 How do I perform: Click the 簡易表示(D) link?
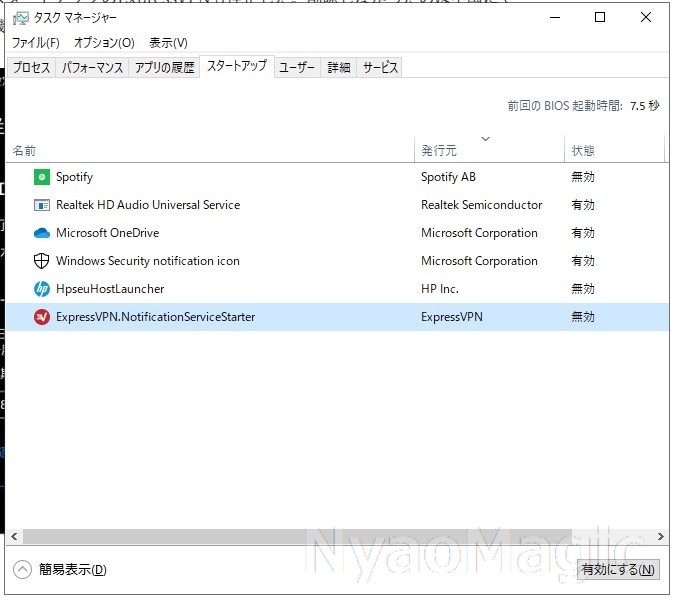(73, 570)
